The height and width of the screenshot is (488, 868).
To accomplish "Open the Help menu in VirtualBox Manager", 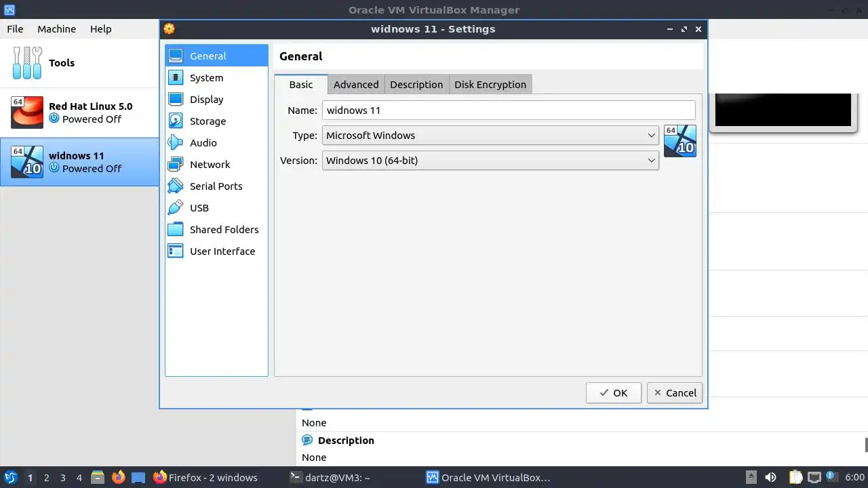I will 101,29.
